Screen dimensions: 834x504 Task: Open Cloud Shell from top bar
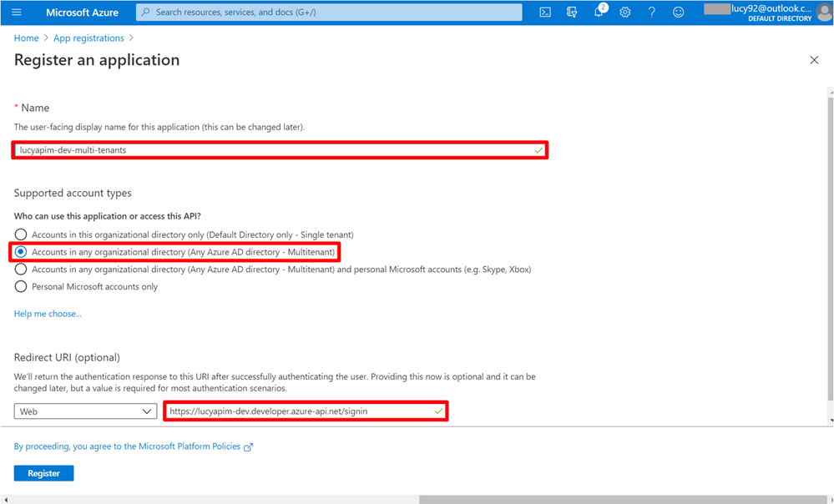pyautogui.click(x=545, y=12)
